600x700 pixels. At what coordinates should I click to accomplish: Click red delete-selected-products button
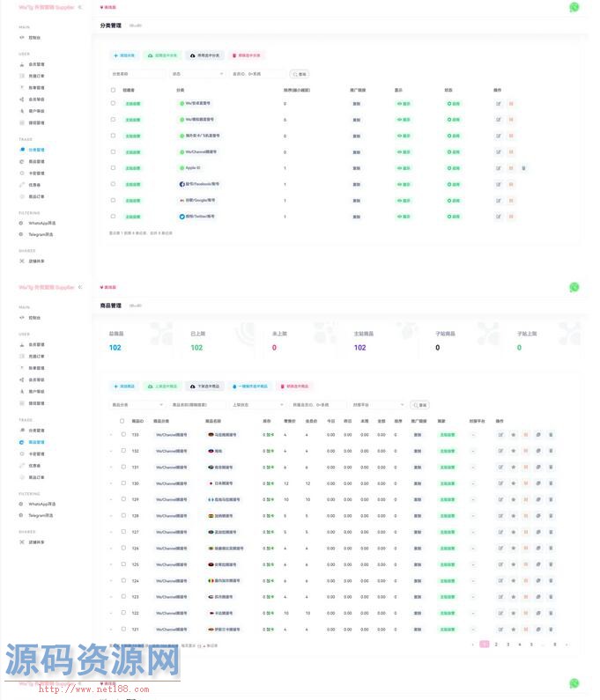click(294, 387)
